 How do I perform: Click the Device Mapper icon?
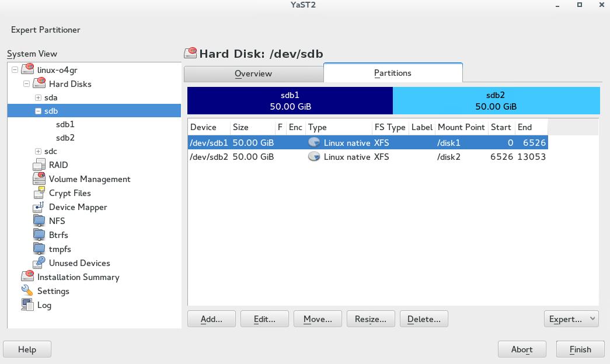(39, 207)
